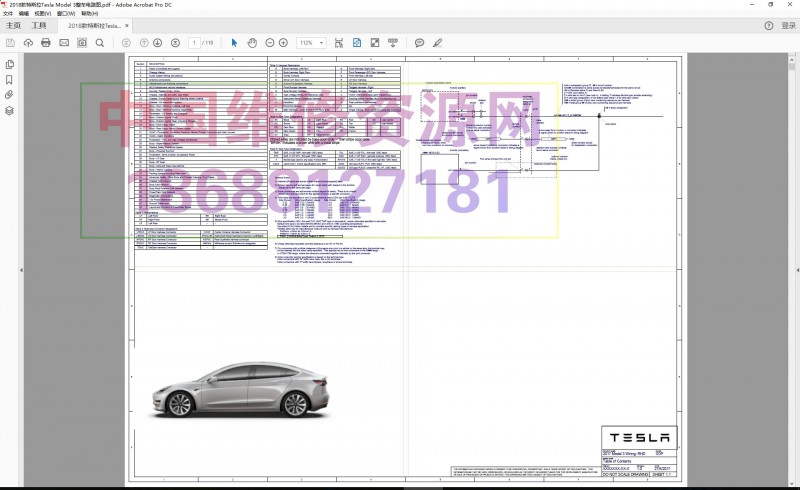
Task: Open the attachments paperclip panel
Action: coord(9,95)
